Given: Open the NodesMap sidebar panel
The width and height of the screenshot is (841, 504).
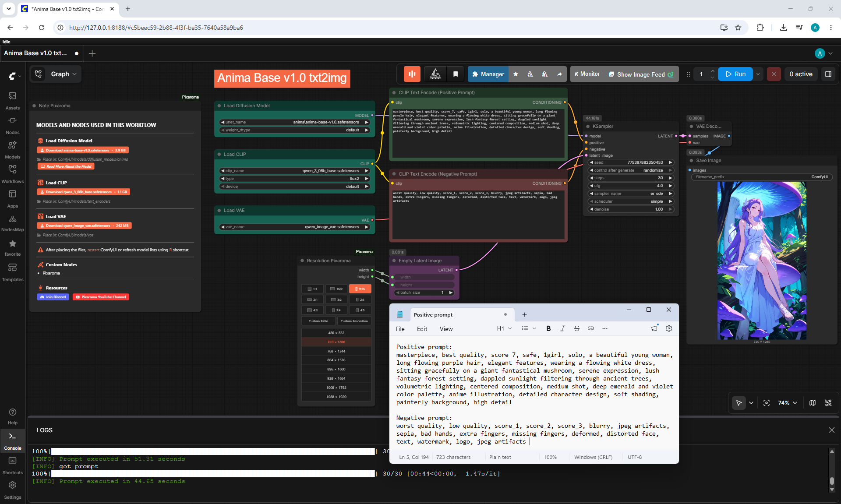Looking at the screenshot, I should click(x=13, y=223).
